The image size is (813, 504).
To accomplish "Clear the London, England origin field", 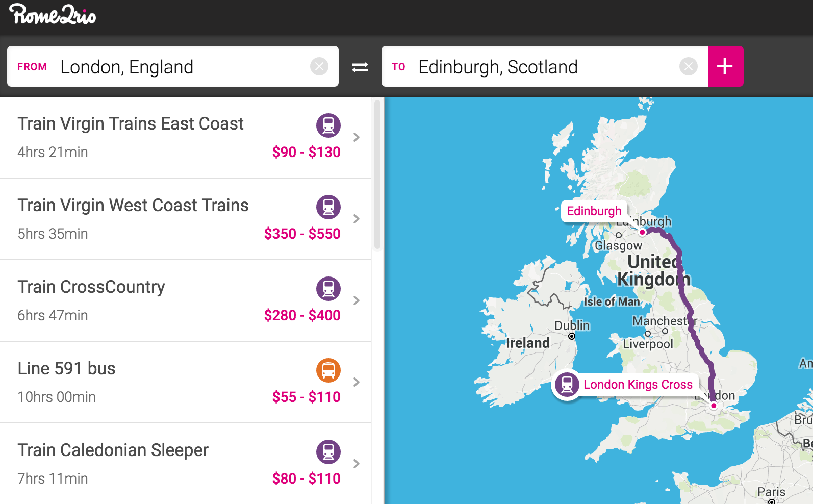I will (x=319, y=66).
